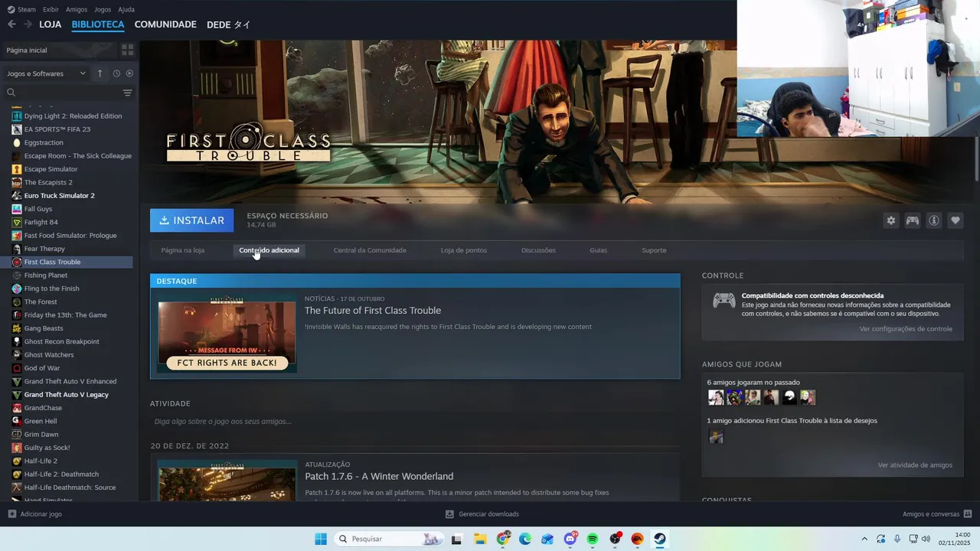The height and width of the screenshot is (551, 980).
Task: Click first friend avatar who played
Action: [x=716, y=397]
